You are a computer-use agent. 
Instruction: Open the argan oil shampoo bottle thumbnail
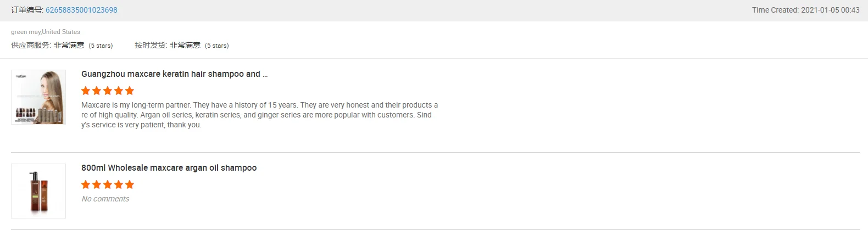38,190
